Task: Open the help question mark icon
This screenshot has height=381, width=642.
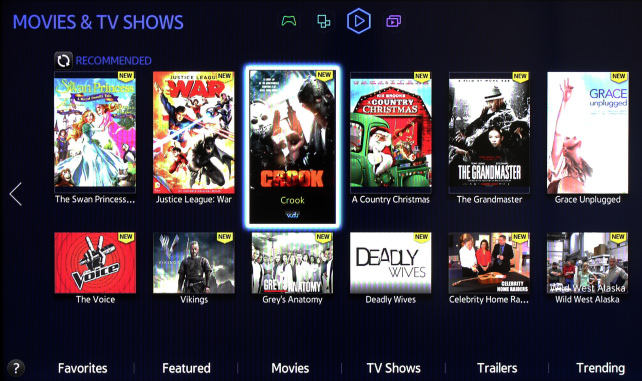Action: click(x=16, y=368)
